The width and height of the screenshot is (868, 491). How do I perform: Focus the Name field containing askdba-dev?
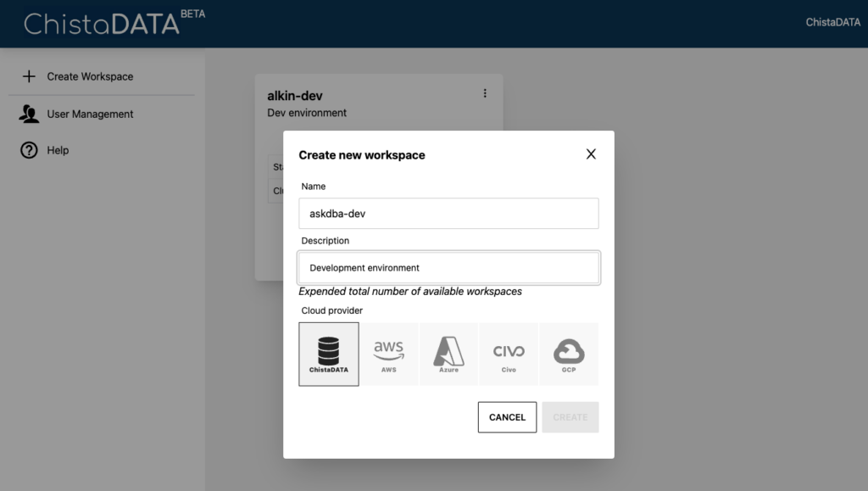(448, 214)
